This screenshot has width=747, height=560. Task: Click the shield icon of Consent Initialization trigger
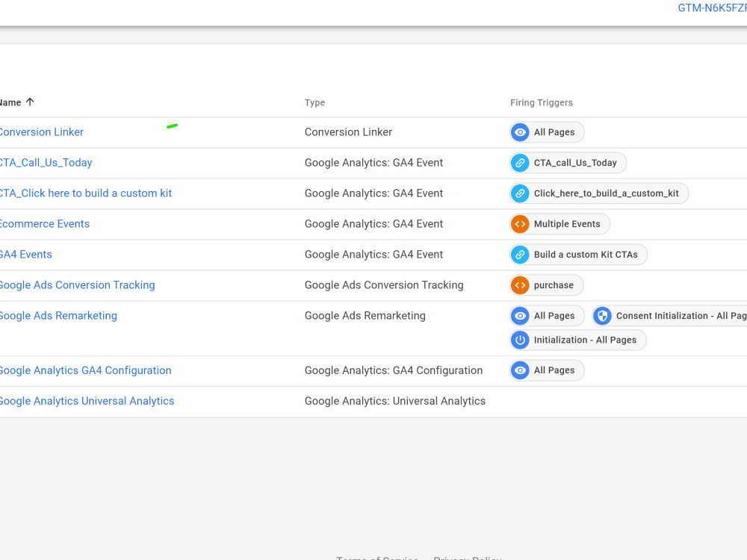[603, 316]
